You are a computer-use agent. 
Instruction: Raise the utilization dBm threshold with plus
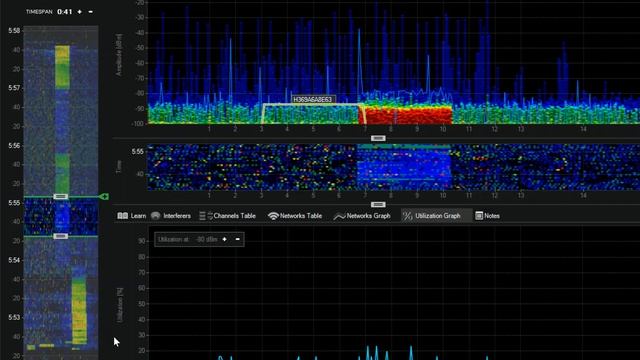[x=224, y=239]
